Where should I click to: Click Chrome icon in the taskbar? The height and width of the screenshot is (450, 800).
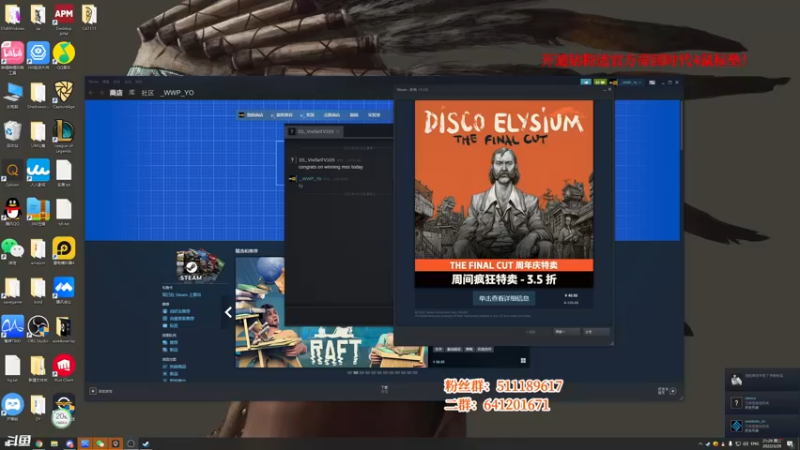pos(39,444)
